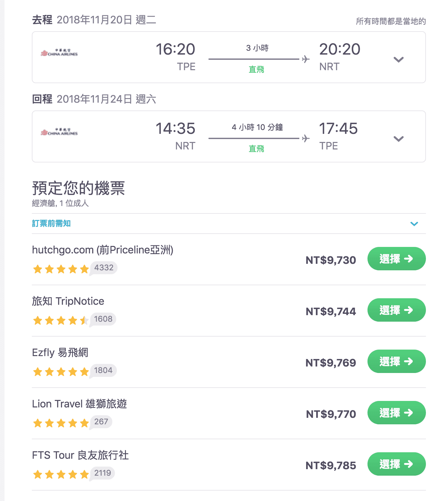Choose the Ezfly NT$9,769 deal
This screenshot has width=448, height=501.
(396, 361)
